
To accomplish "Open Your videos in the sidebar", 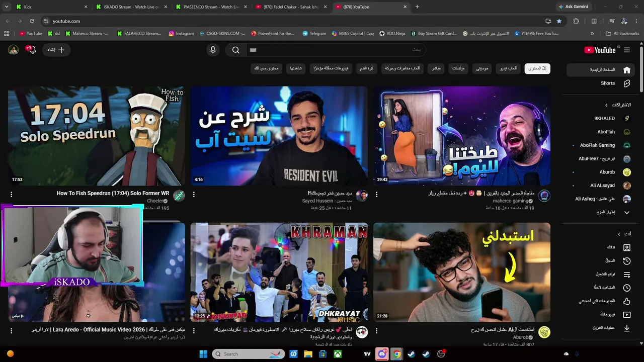I will click(x=601, y=315).
